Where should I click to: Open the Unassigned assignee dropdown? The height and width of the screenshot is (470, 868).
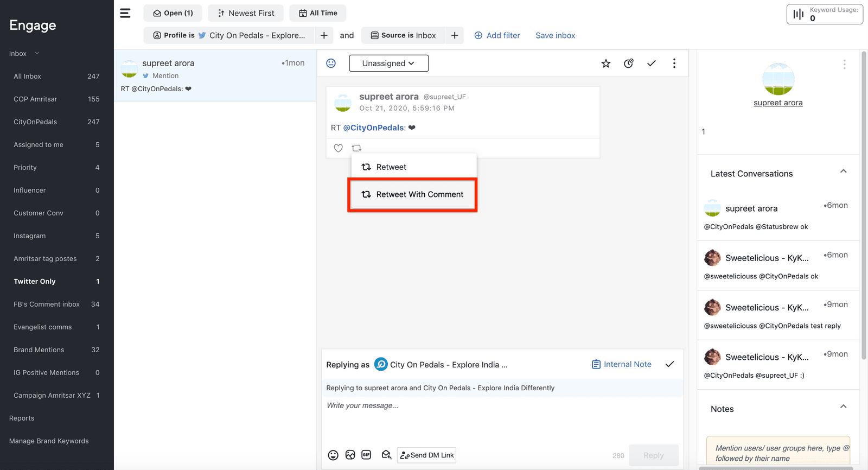(388, 63)
